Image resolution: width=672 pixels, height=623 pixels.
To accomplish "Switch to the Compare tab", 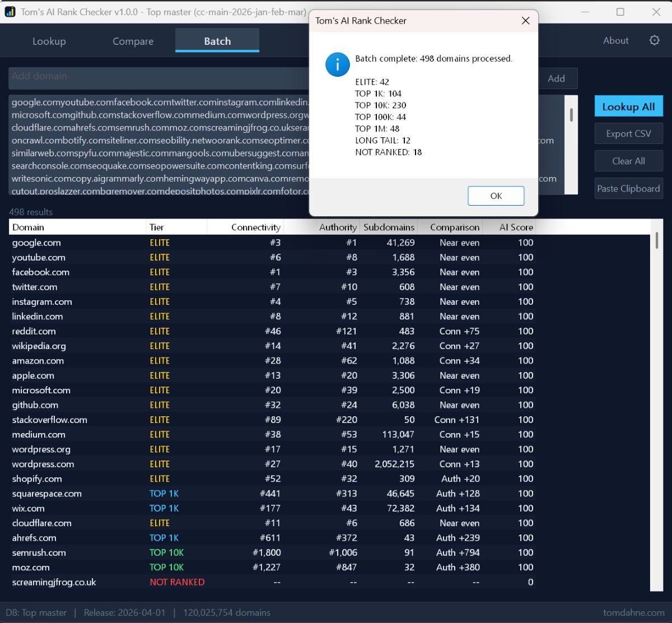I will pos(133,41).
